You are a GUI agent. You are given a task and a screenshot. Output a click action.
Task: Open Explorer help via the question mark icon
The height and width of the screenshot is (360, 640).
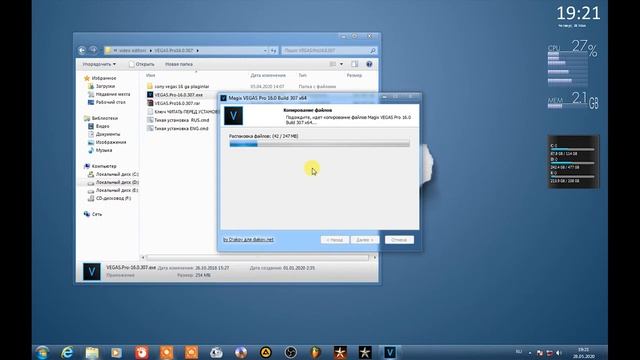coord(369,64)
